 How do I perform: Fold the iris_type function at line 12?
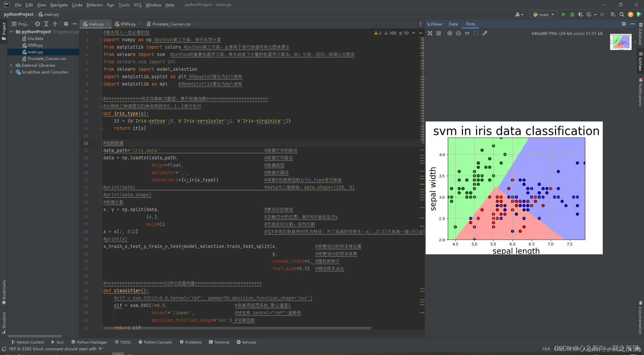pos(101,114)
